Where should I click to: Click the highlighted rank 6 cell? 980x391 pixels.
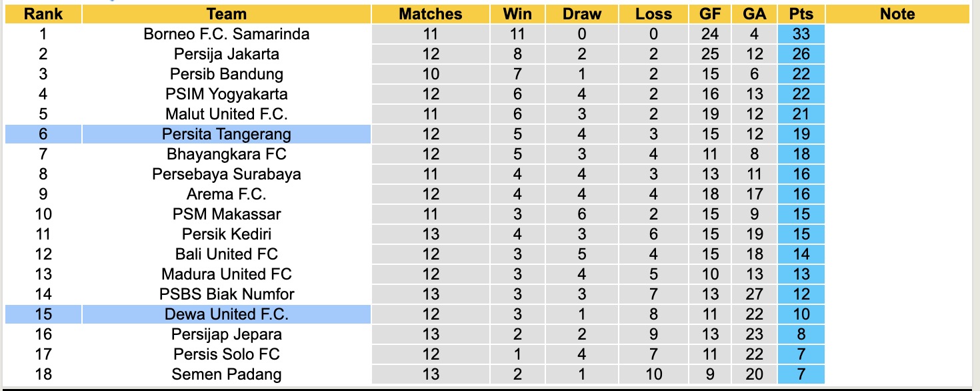click(43, 134)
